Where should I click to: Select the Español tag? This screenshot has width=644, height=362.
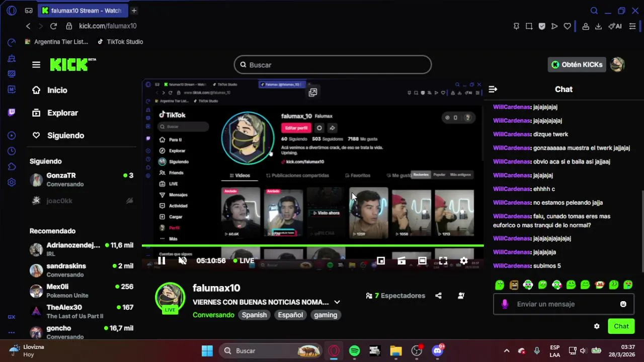click(291, 315)
